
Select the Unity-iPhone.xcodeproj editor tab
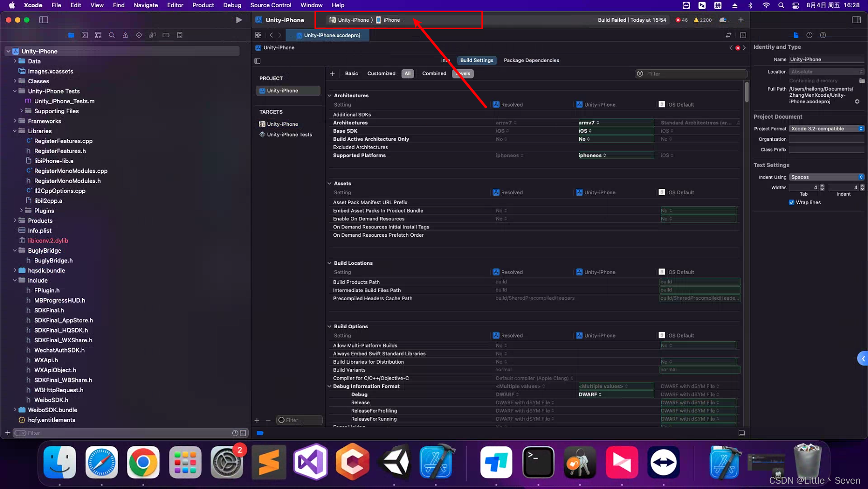click(x=328, y=35)
